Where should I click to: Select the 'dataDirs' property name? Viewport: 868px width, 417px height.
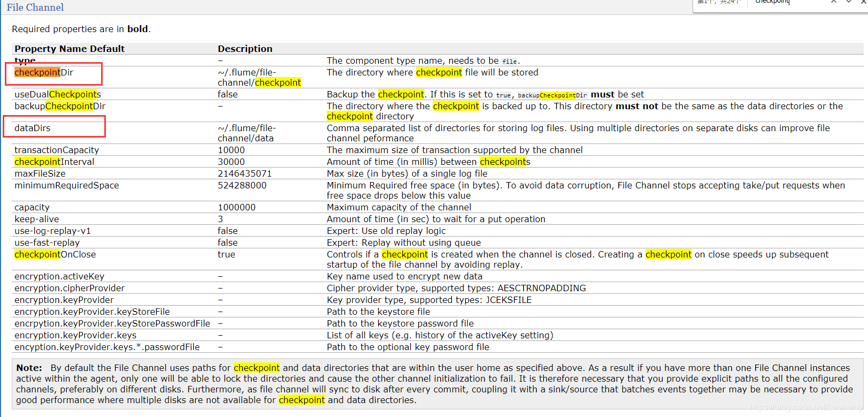(33, 128)
